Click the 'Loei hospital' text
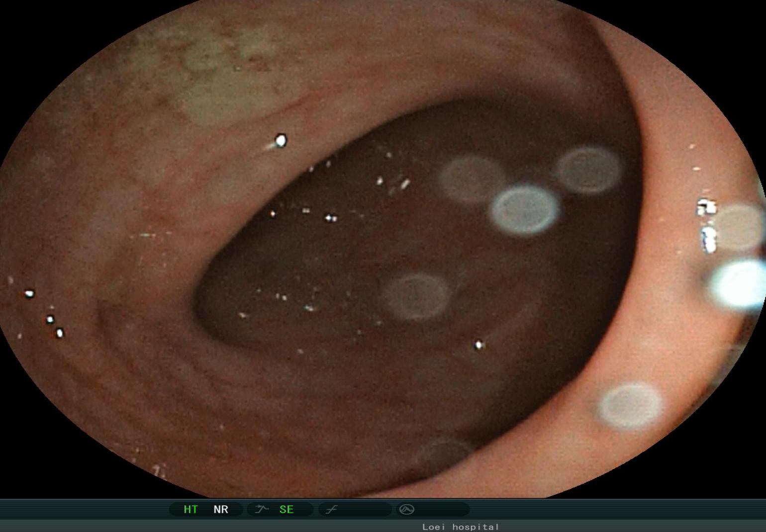766x532 pixels. coord(461,527)
